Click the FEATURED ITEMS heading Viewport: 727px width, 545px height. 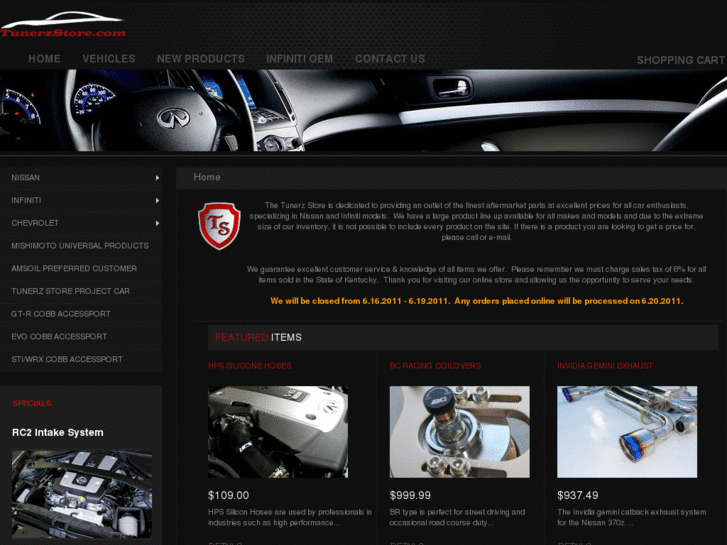(x=258, y=337)
